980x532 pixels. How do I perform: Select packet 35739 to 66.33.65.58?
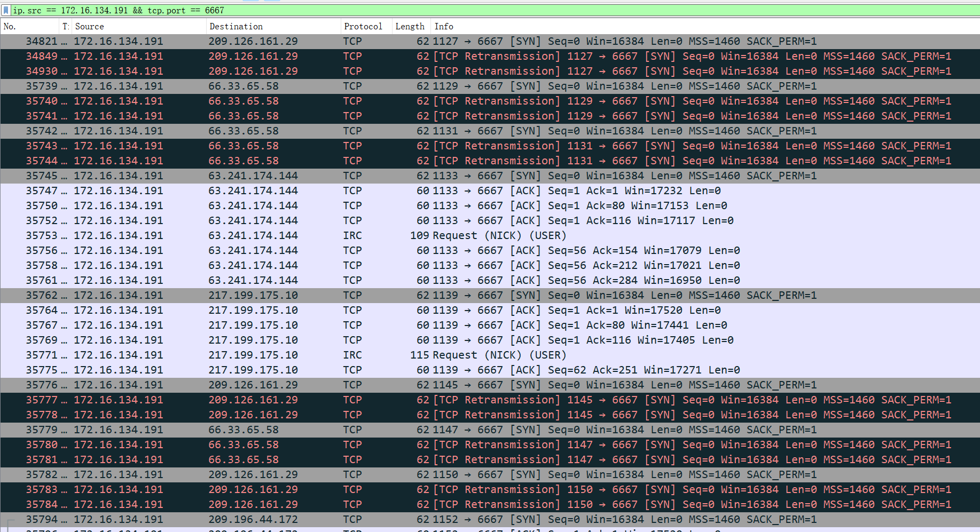(x=490, y=86)
